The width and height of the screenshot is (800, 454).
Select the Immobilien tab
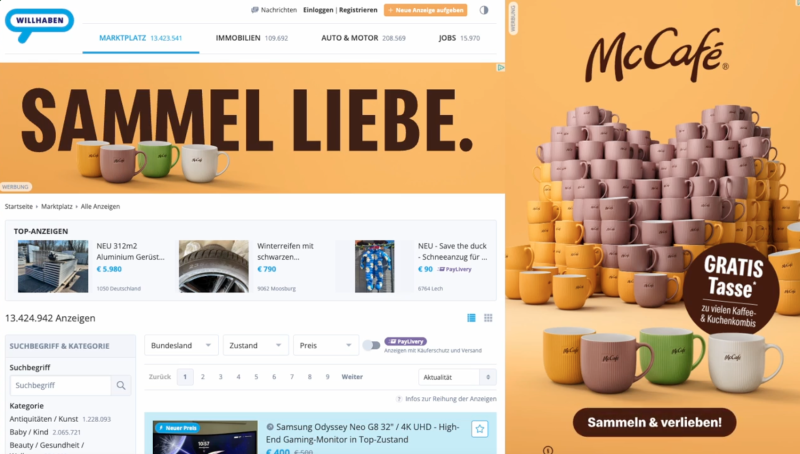(252, 38)
